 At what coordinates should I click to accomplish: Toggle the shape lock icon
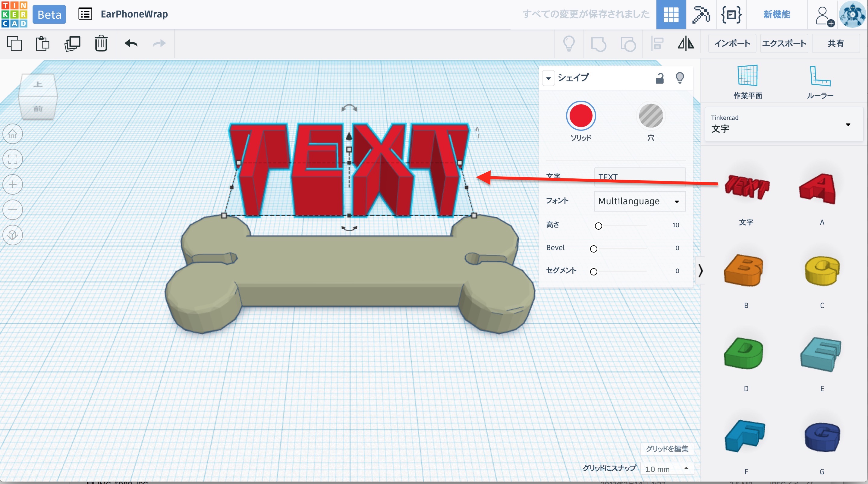coord(659,78)
